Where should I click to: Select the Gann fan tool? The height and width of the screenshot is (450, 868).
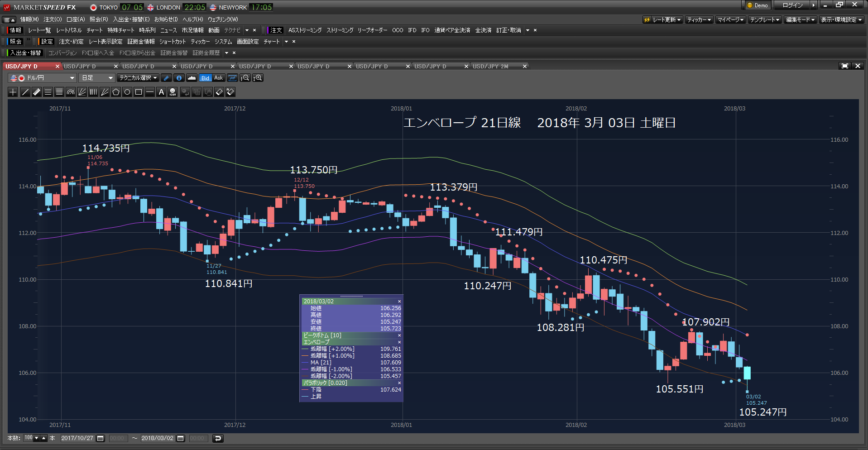[105, 92]
